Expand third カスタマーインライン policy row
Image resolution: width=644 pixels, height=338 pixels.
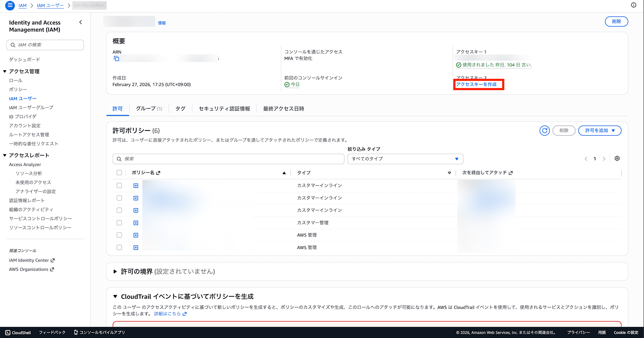click(136, 210)
